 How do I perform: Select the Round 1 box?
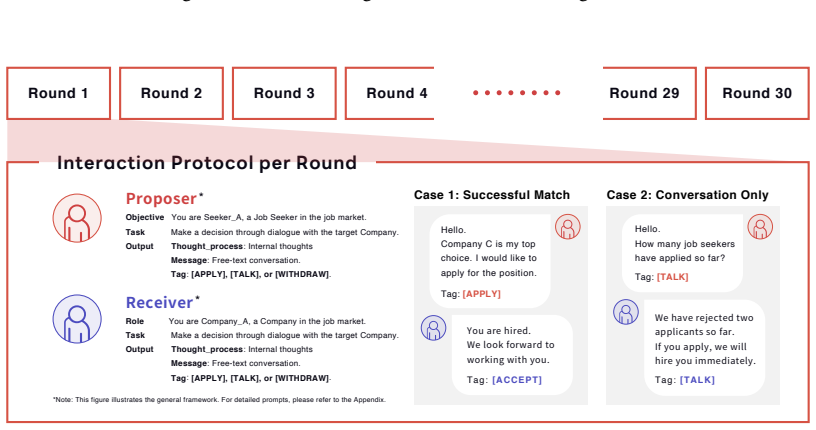tap(59, 93)
